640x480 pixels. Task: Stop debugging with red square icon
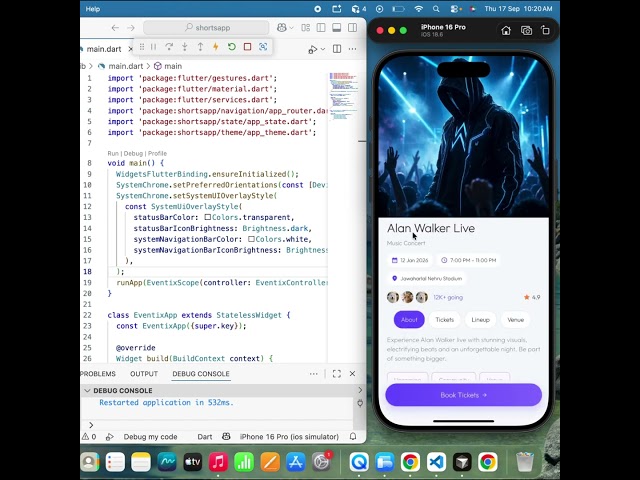(247, 47)
